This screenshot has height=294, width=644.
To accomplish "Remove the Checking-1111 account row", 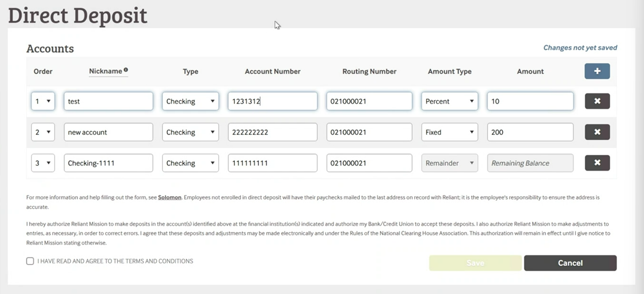I will pyautogui.click(x=597, y=163).
